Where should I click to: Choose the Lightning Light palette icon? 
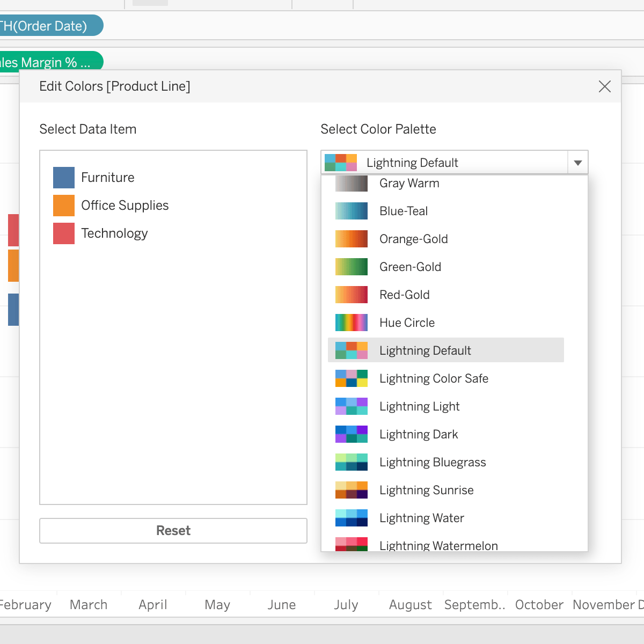352,406
